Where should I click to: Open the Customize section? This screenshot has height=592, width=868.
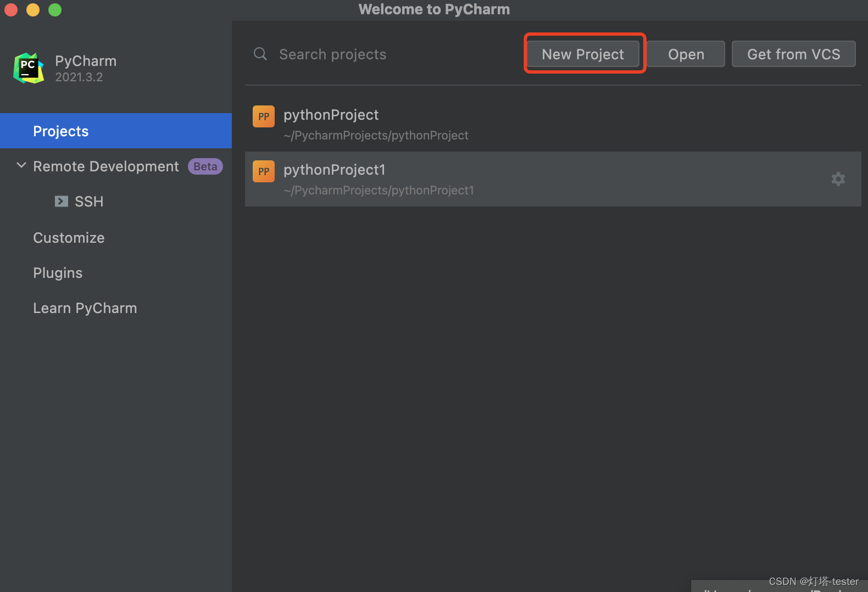[x=69, y=238]
